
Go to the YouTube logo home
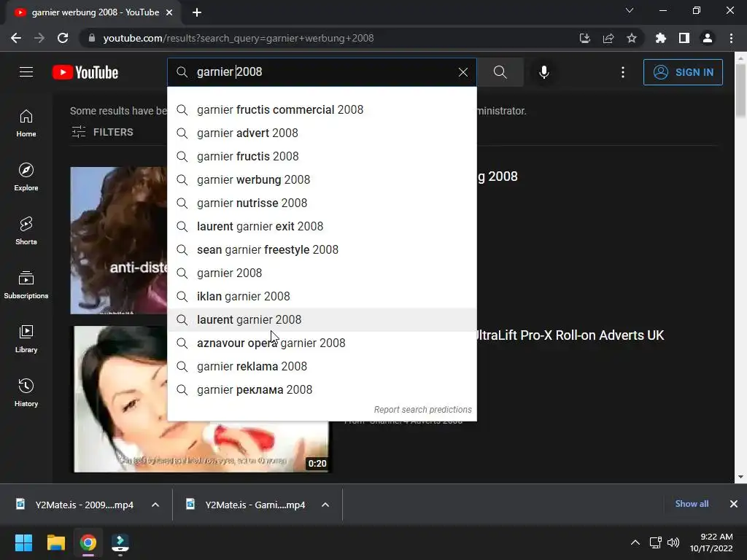[x=85, y=72]
